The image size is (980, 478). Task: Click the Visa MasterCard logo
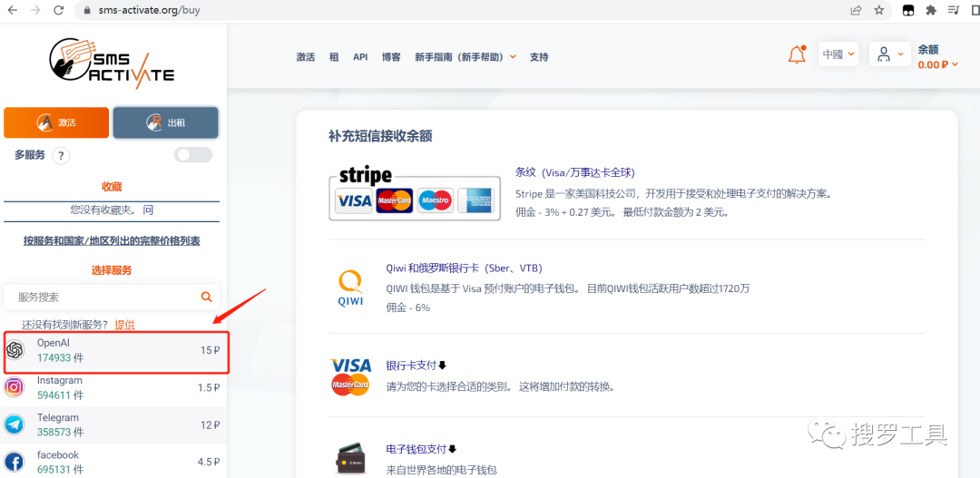(350, 376)
